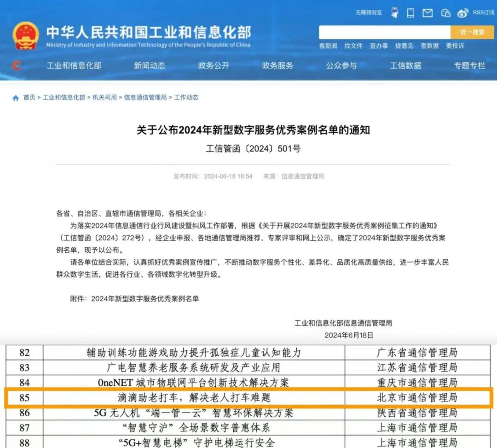
Task: Switch to the 新闻动态 navigation tab
Action: 150,65
